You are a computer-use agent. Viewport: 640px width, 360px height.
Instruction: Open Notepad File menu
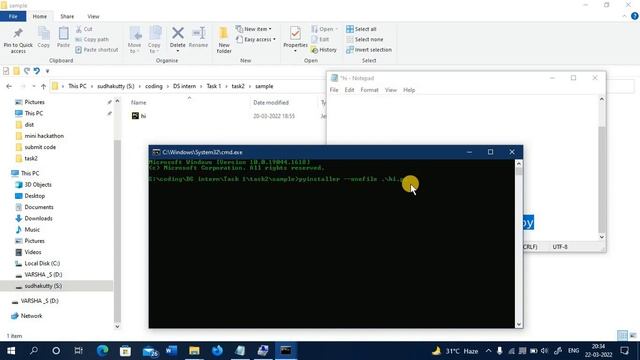tap(334, 90)
